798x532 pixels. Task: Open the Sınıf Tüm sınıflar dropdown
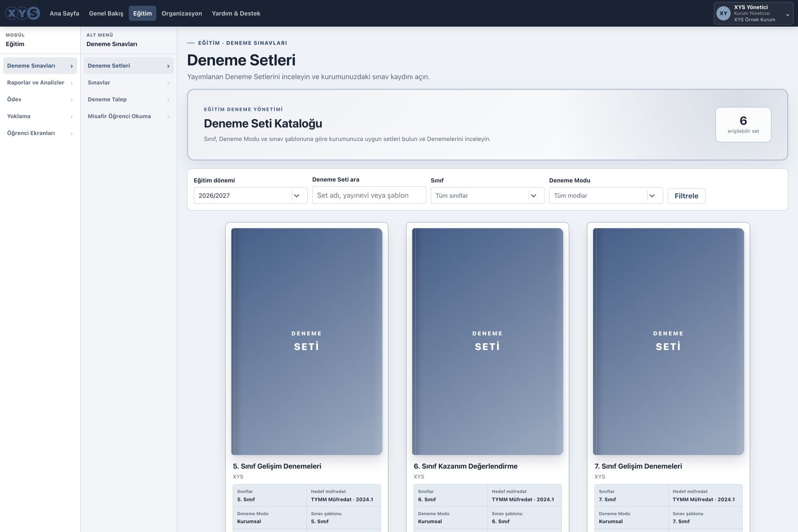click(x=487, y=196)
